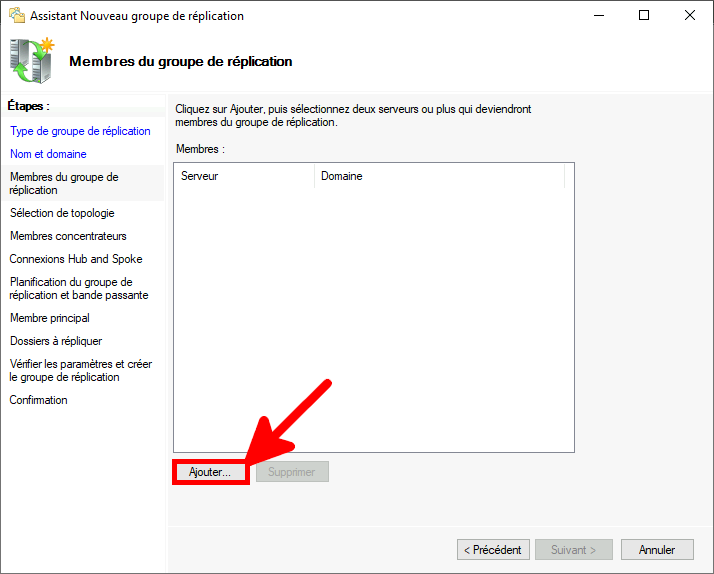Click the Membres : list label
The image size is (714, 574).
[200, 149]
